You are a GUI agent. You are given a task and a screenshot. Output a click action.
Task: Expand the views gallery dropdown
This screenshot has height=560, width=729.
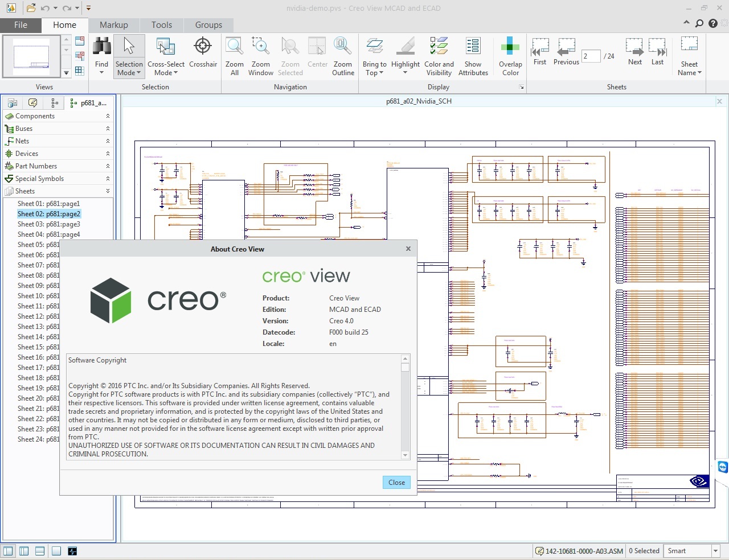(x=67, y=72)
